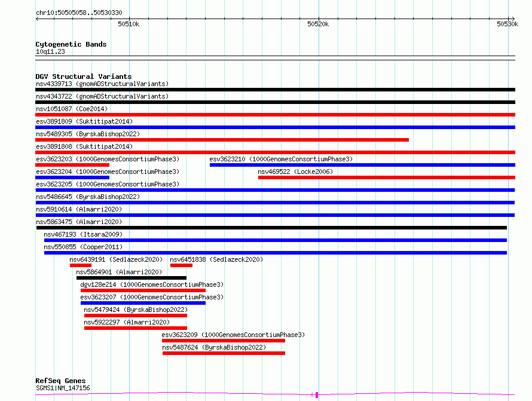Click the 50530k ruler tick label
Image resolution: width=532 pixels, height=401 pixels.
pyautogui.click(x=507, y=24)
